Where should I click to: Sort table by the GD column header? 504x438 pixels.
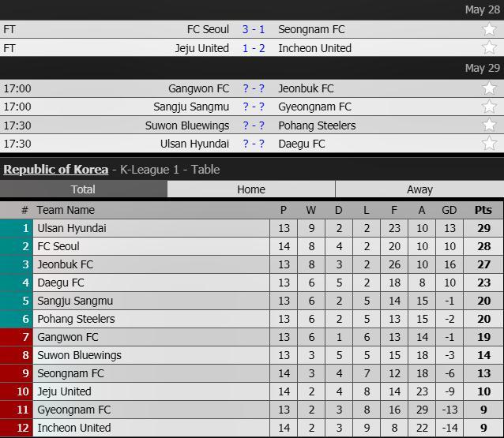[449, 210]
